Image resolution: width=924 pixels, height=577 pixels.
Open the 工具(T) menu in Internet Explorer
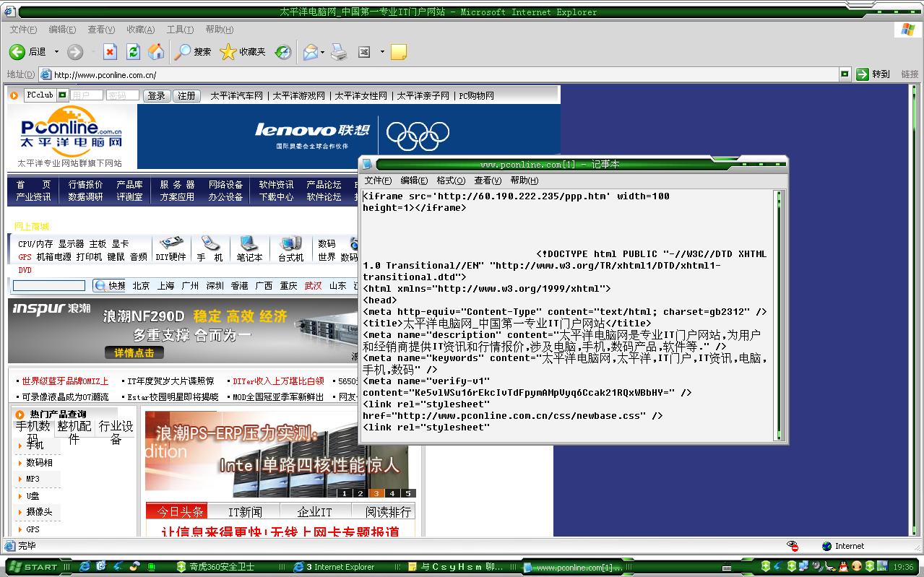point(180,30)
